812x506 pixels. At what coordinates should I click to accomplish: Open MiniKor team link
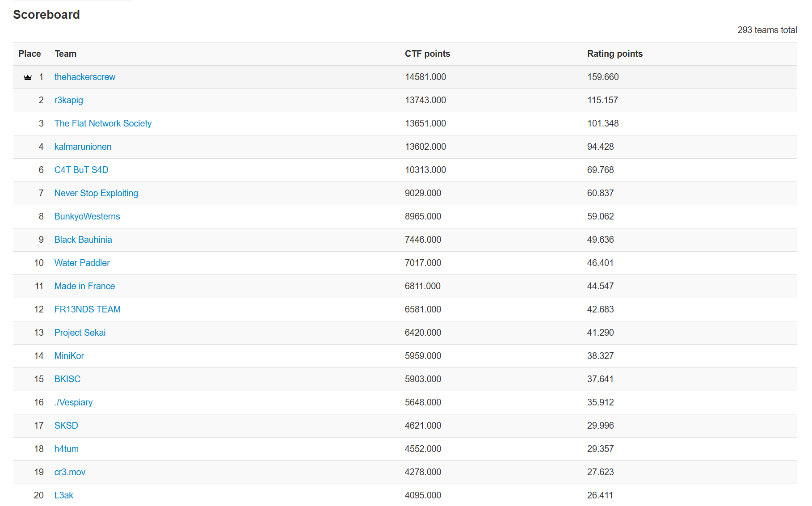69,356
